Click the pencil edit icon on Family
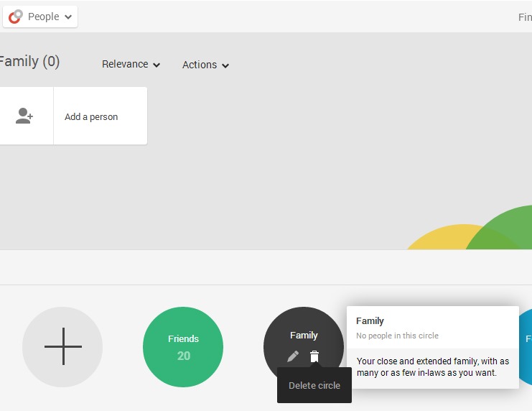532x411 pixels. (x=293, y=356)
